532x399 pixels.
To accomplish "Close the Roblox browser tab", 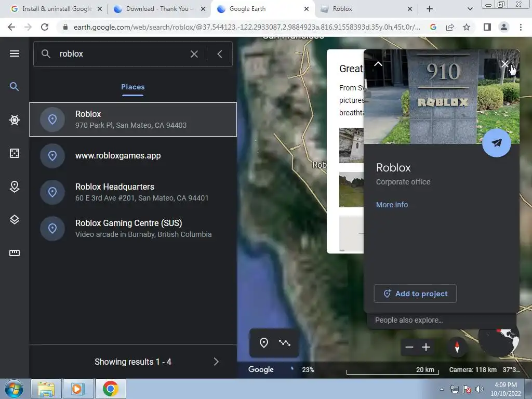I will coord(409,9).
